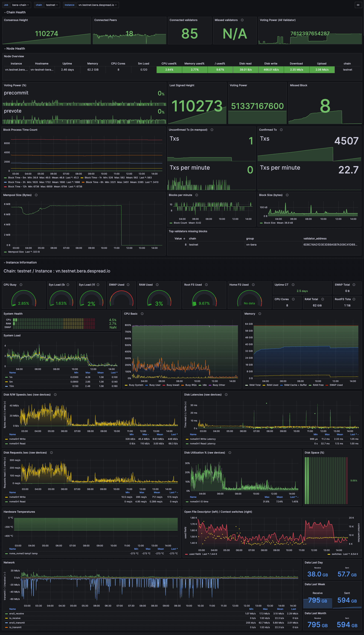Toggle RAM Cache + Buffer legend series
This screenshot has height=635, width=364.
point(295,385)
